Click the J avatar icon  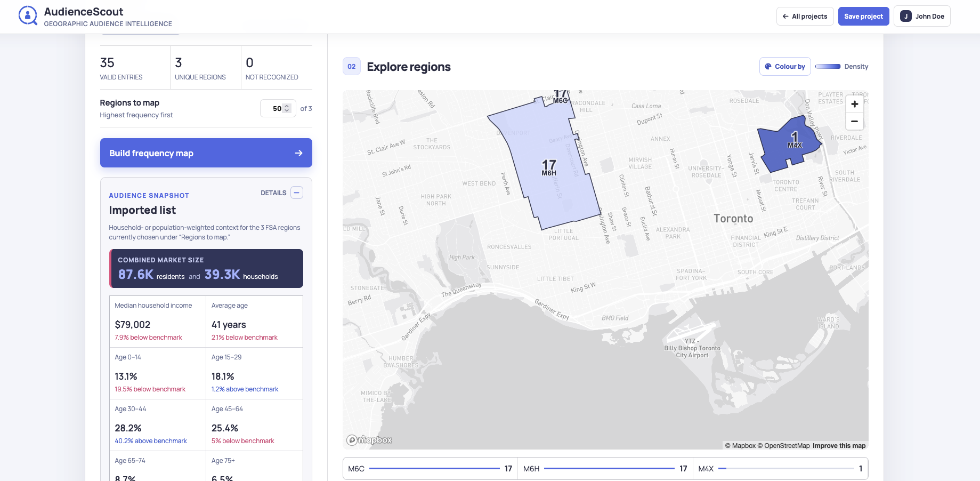tap(905, 17)
